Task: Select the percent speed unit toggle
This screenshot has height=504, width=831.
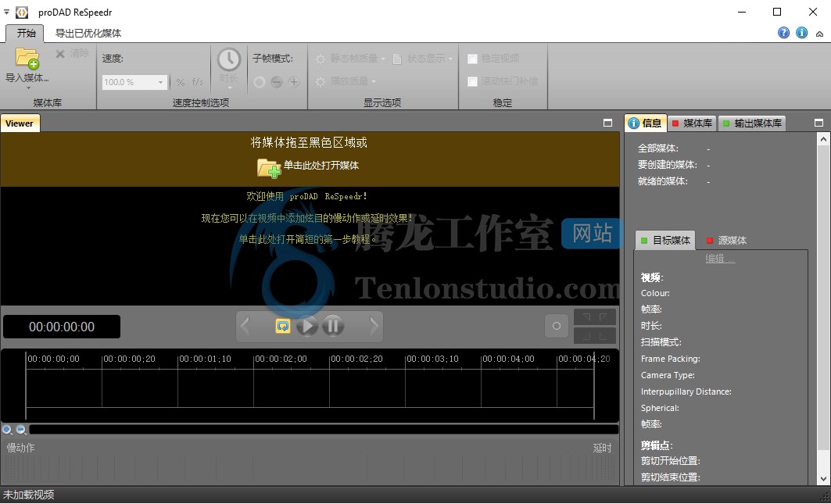Action: [181, 82]
